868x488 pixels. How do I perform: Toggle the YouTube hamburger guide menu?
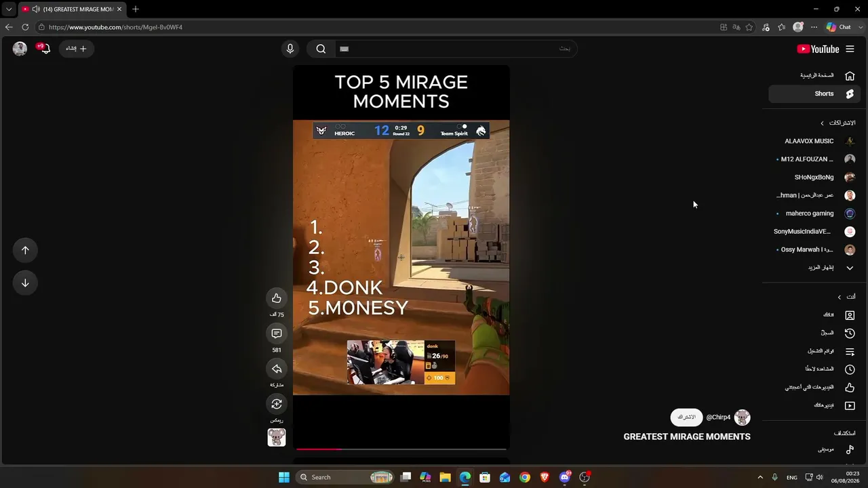[x=850, y=49]
